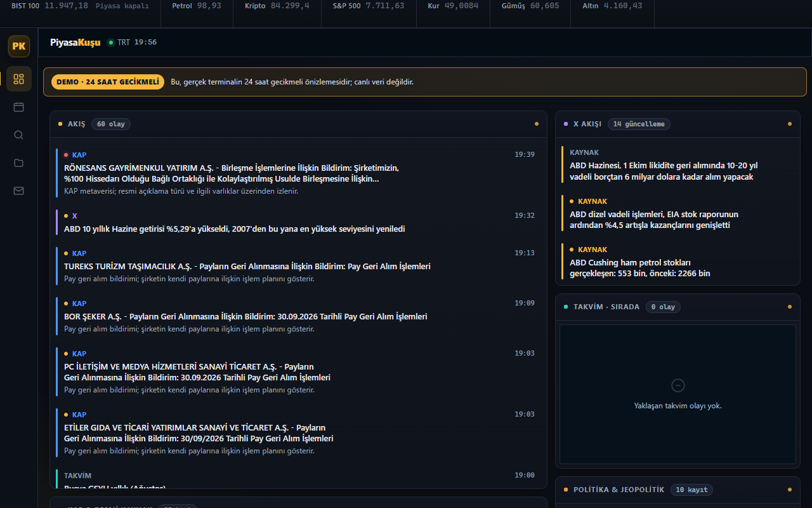
Task: Open the ABD dizel vadeli işlemleri update
Action: [678, 213]
